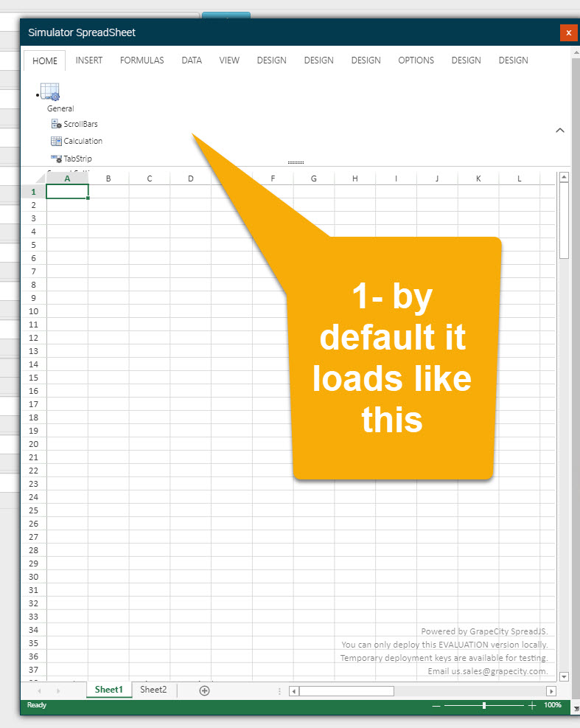Click the horizontal scrollbar right arrow
580x728 pixels.
(x=551, y=691)
